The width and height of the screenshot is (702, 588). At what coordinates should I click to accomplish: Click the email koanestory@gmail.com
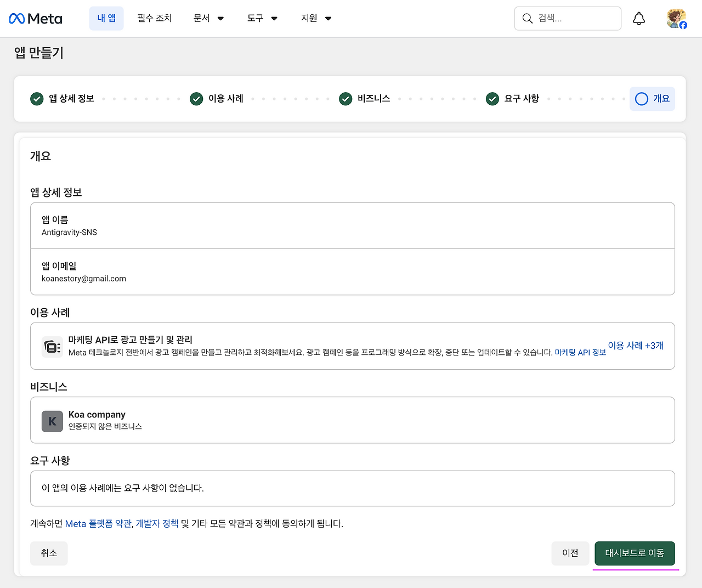pyautogui.click(x=84, y=279)
